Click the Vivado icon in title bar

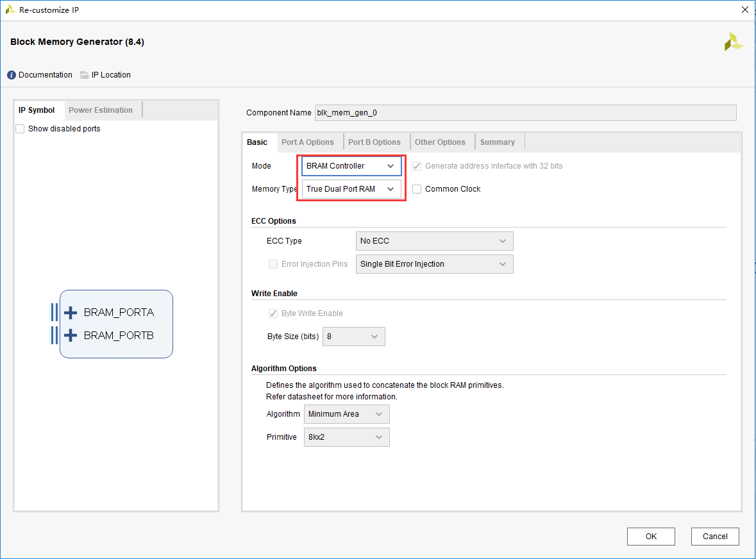pos(10,10)
